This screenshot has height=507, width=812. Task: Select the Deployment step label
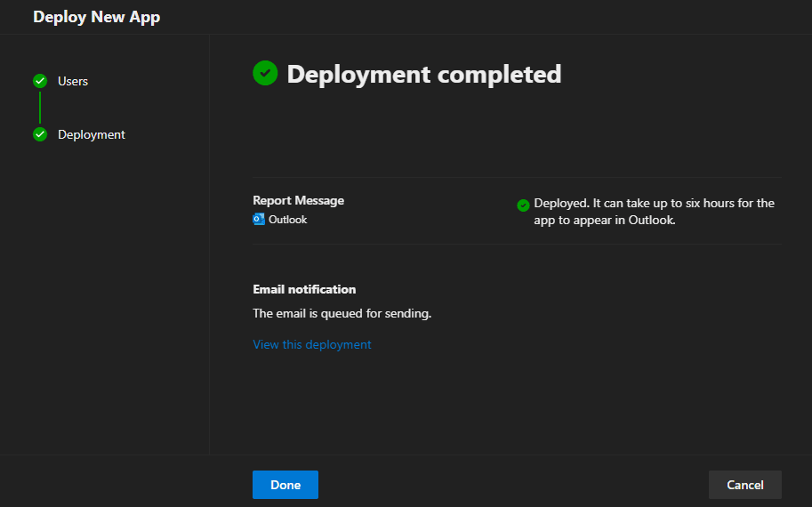coord(92,134)
